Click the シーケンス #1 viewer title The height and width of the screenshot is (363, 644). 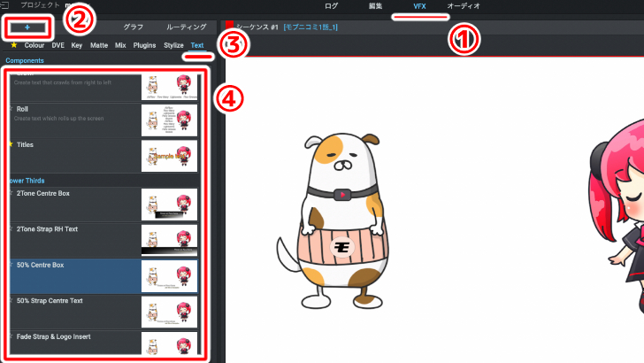[257, 27]
